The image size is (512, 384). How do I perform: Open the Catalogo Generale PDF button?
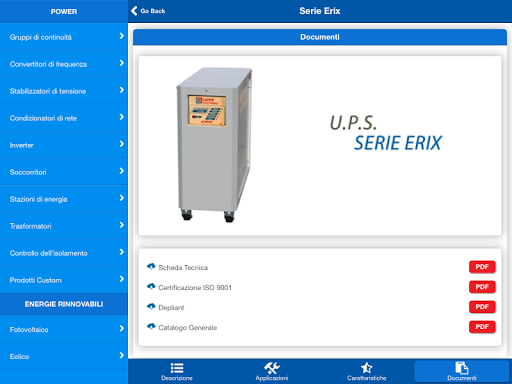(482, 327)
